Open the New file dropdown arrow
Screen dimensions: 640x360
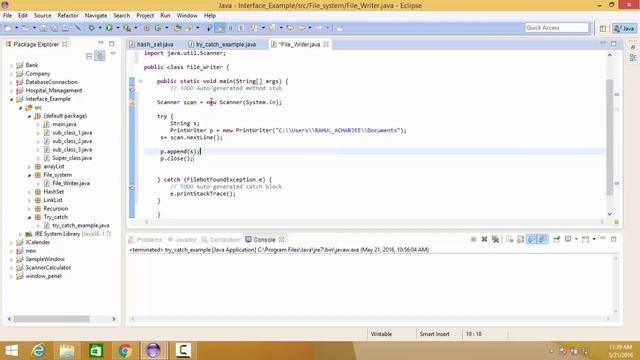tap(16, 28)
